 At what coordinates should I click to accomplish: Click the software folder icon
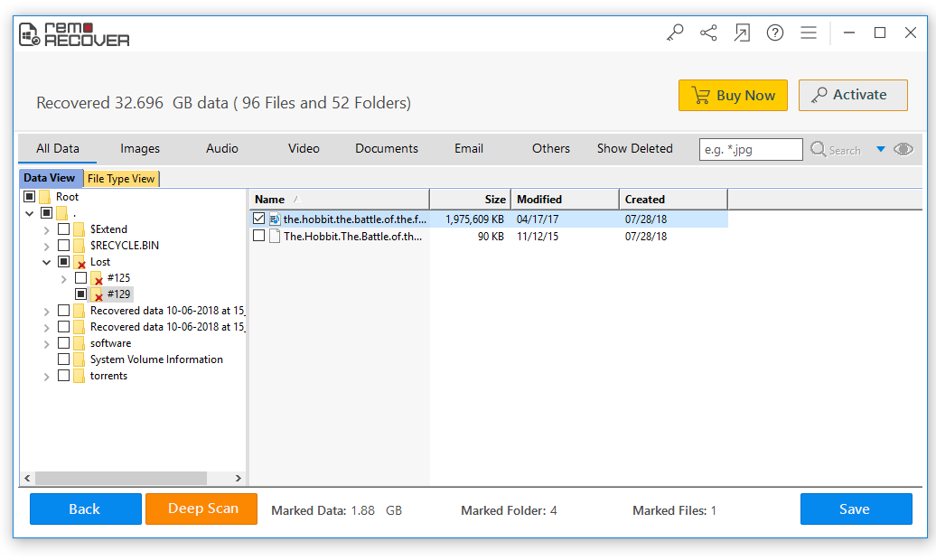[80, 343]
